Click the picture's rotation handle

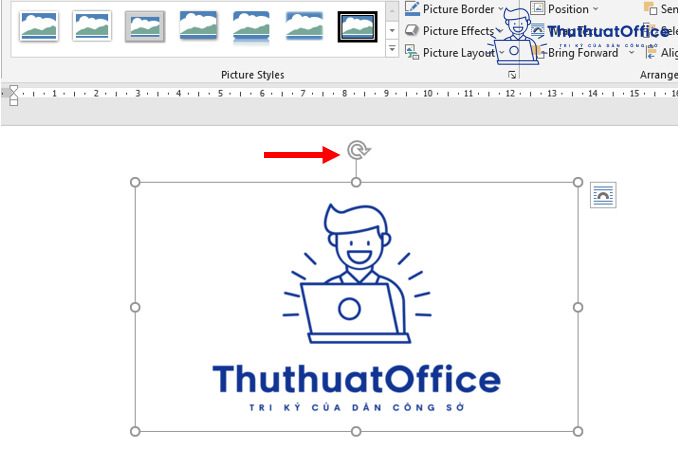pyautogui.click(x=358, y=150)
